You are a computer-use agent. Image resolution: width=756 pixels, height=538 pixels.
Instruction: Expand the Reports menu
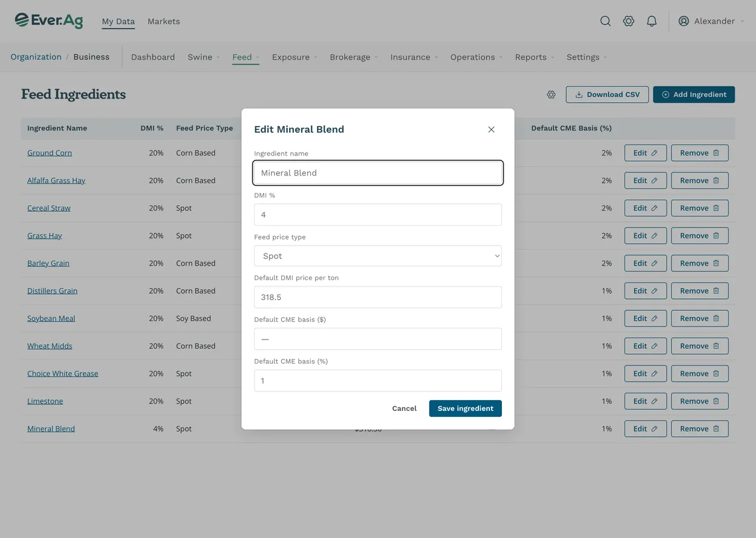(535, 57)
